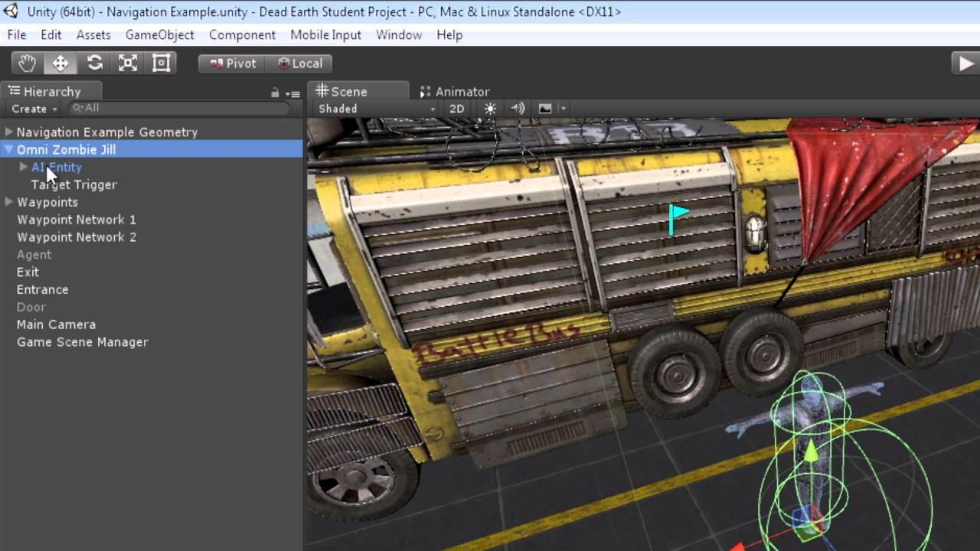980x551 pixels.
Task: Select Navigation Example Geometry in Hierarchy
Action: tap(107, 132)
